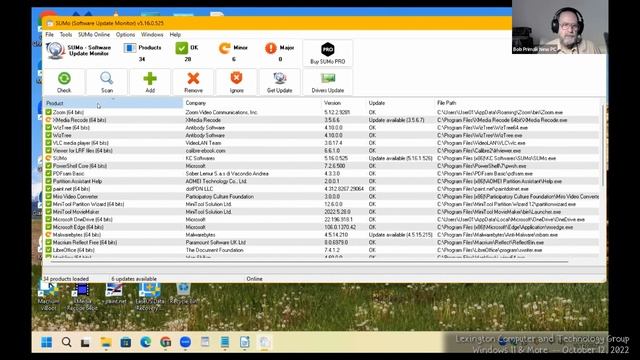Click the green Add plus icon
This screenshot has width=640, height=360.
tap(150, 78)
